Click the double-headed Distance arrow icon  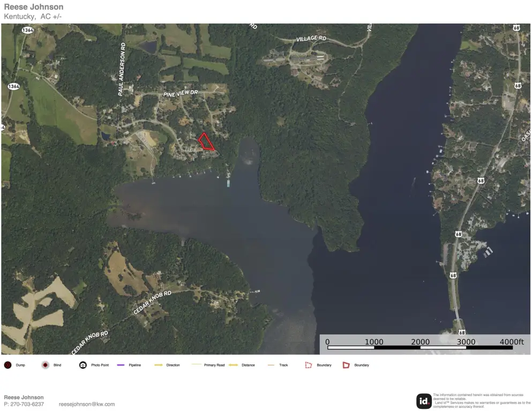[234, 365]
